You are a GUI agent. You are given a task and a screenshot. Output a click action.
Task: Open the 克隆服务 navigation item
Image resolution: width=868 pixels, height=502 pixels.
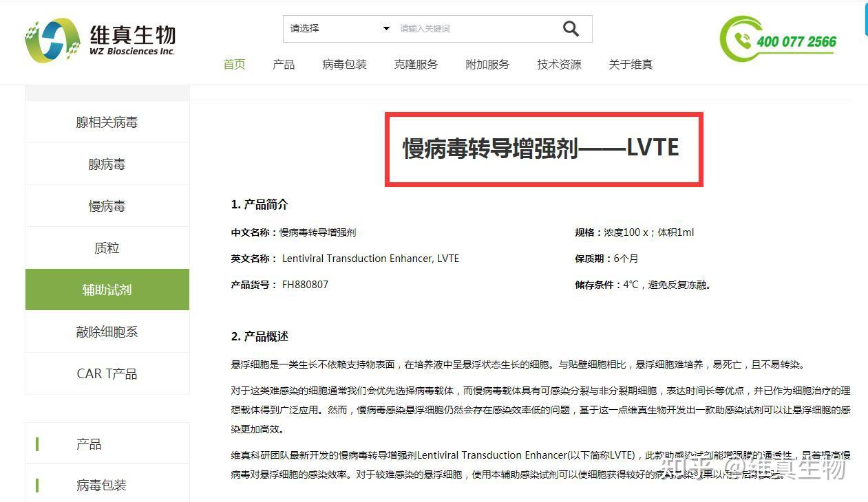(x=415, y=64)
